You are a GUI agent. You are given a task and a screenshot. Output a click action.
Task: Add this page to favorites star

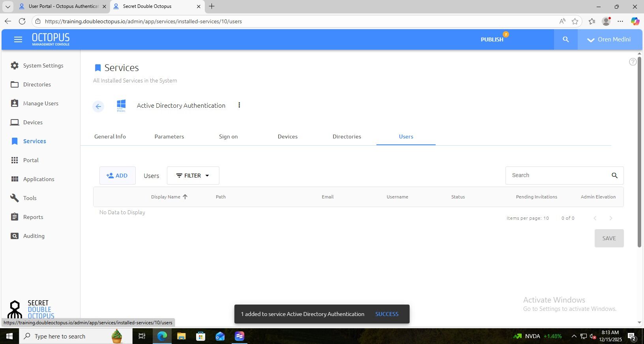pyautogui.click(x=575, y=21)
